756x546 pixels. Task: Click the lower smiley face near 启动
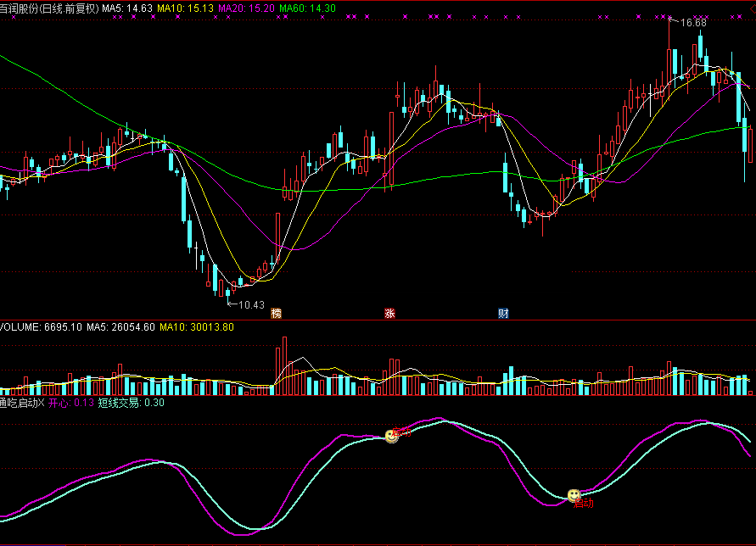[574, 495]
